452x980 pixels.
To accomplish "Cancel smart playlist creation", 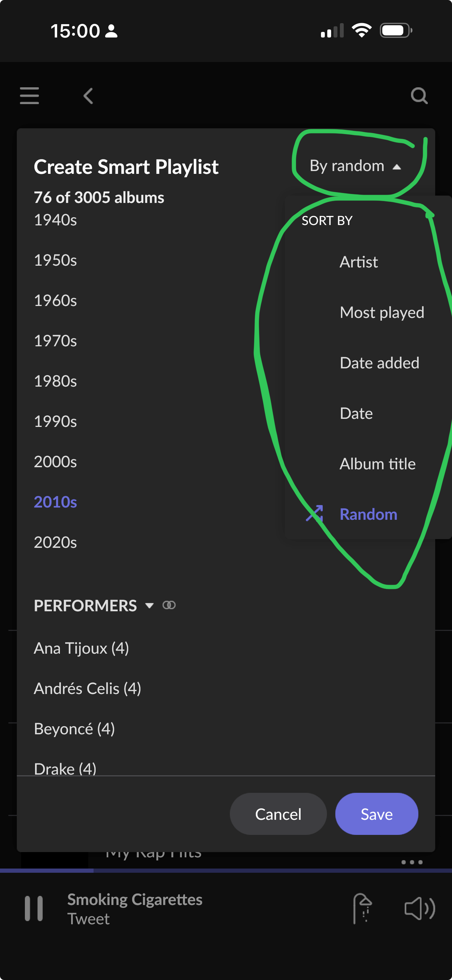I will click(x=278, y=814).
